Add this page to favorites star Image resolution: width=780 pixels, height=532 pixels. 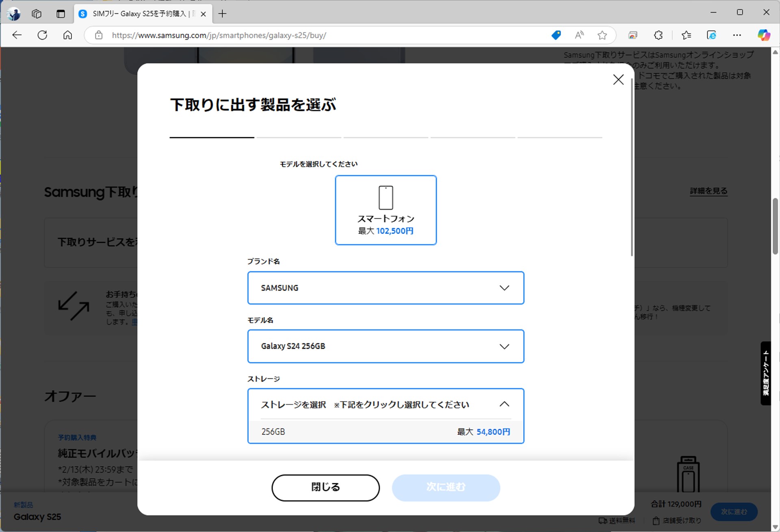point(602,35)
